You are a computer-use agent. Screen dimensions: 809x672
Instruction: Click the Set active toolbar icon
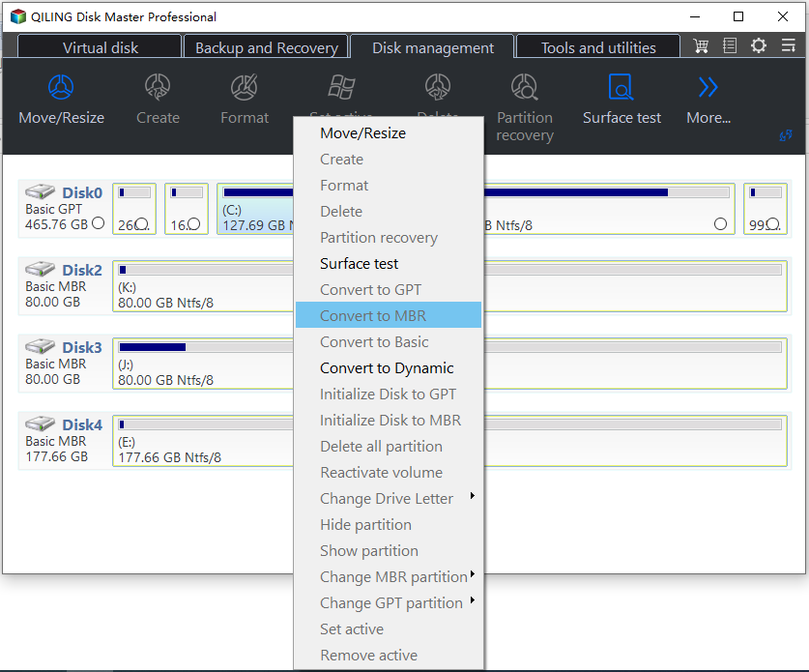[341, 87]
